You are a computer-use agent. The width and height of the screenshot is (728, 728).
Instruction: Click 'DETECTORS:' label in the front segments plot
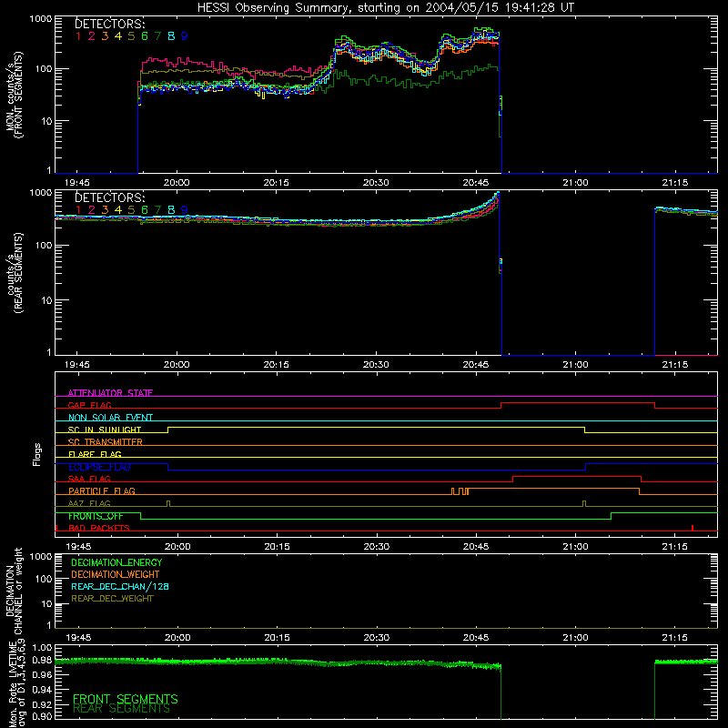tap(110, 25)
